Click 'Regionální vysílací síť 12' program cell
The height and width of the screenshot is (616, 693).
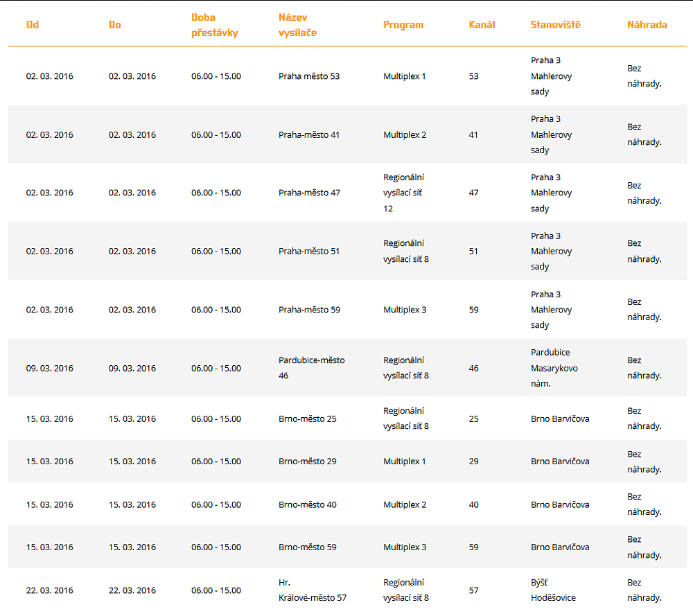[x=404, y=193]
